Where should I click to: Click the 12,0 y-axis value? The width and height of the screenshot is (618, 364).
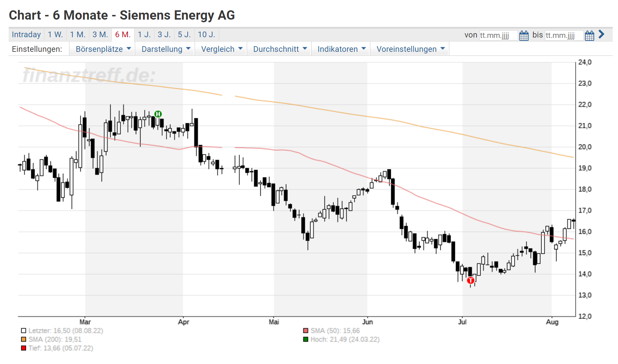click(x=585, y=316)
